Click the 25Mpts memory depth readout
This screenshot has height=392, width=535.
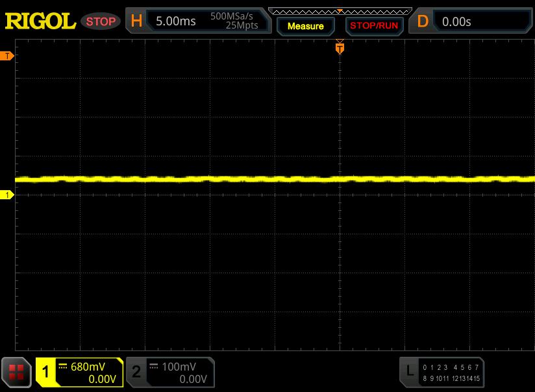[x=242, y=25]
